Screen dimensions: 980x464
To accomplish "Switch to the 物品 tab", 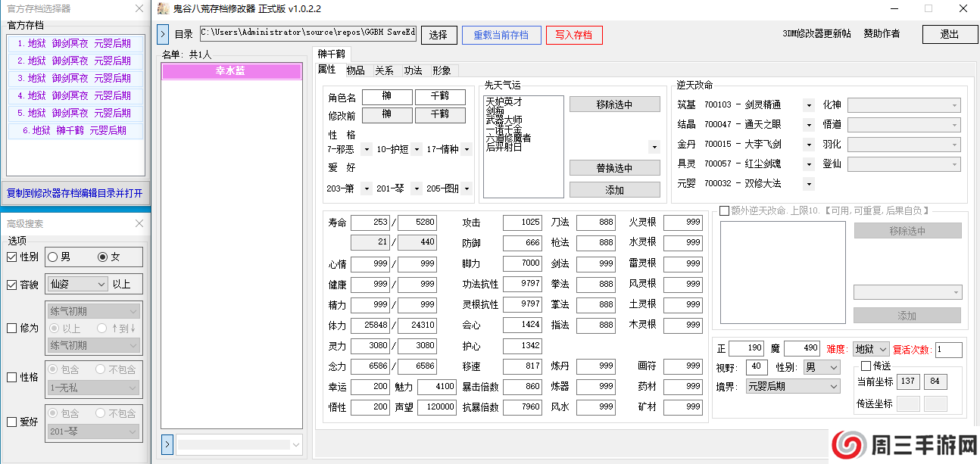I will pyautogui.click(x=356, y=70).
